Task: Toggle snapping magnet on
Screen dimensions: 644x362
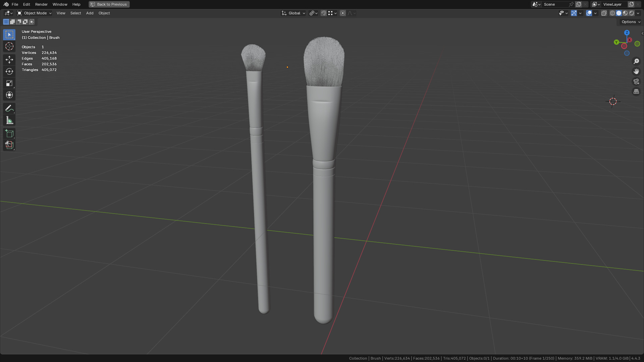Action: pos(324,13)
